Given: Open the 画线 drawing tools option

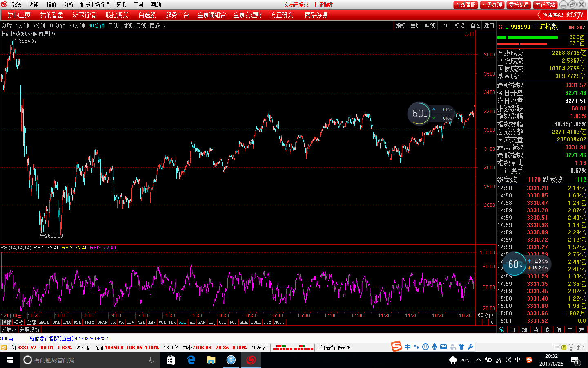Looking at the screenshot, I should (430, 25).
